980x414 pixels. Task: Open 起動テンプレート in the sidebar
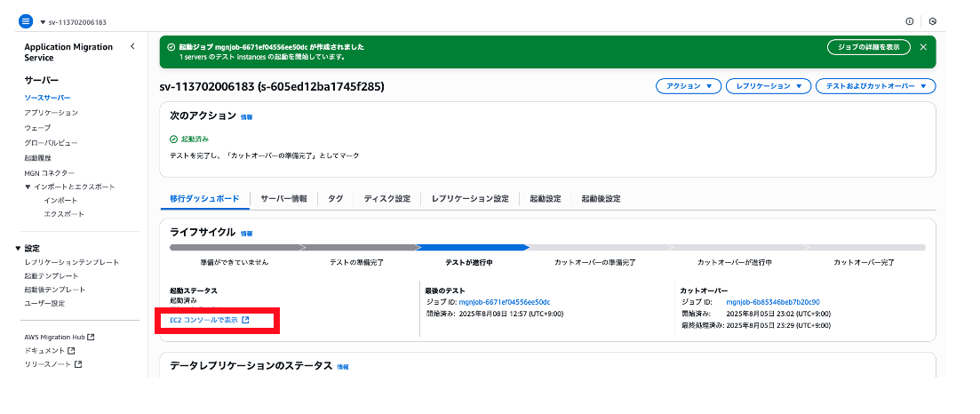point(52,275)
